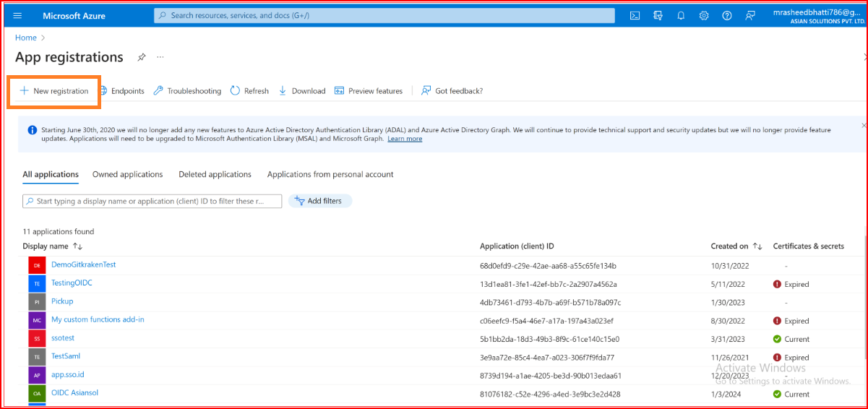Image resolution: width=868 pixels, height=409 pixels.
Task: Open portal settings gear
Action: click(704, 15)
